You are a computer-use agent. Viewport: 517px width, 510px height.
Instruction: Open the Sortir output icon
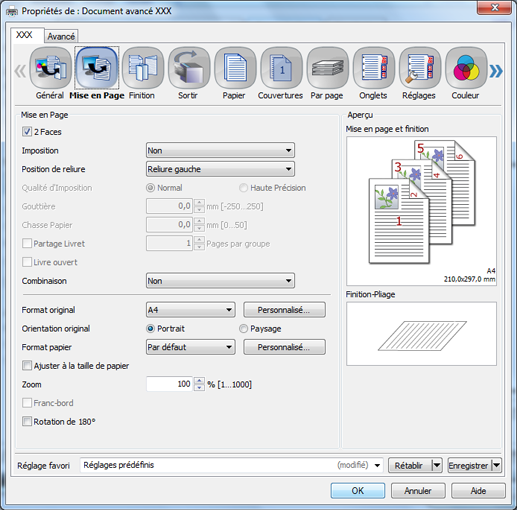point(189,68)
